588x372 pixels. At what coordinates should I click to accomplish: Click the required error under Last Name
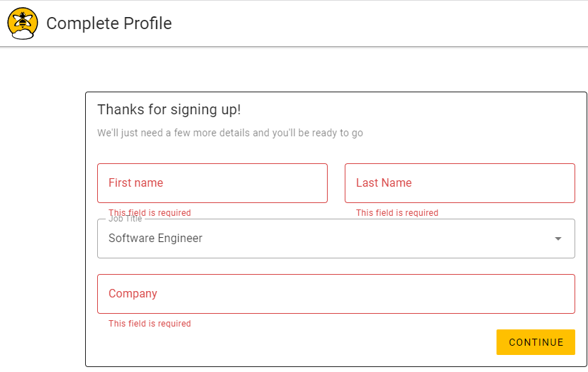click(x=397, y=213)
